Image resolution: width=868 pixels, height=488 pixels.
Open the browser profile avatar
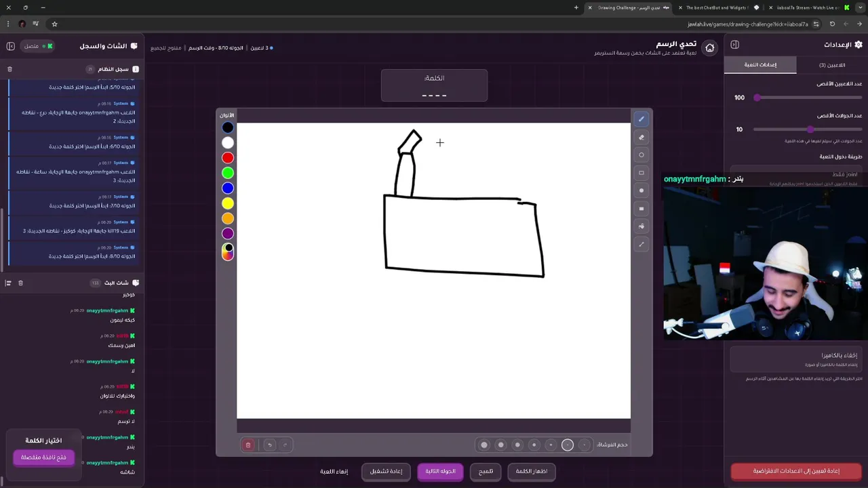tap(22, 24)
